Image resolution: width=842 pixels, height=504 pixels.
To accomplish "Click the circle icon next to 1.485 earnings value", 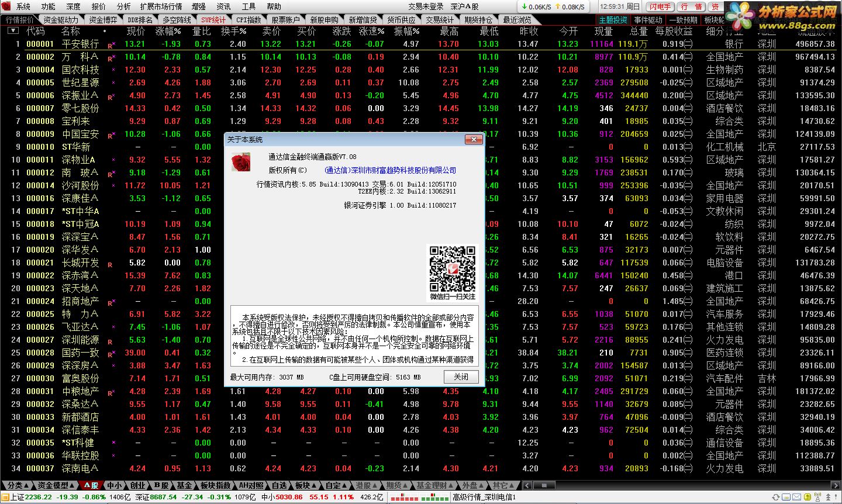I will [688, 301].
